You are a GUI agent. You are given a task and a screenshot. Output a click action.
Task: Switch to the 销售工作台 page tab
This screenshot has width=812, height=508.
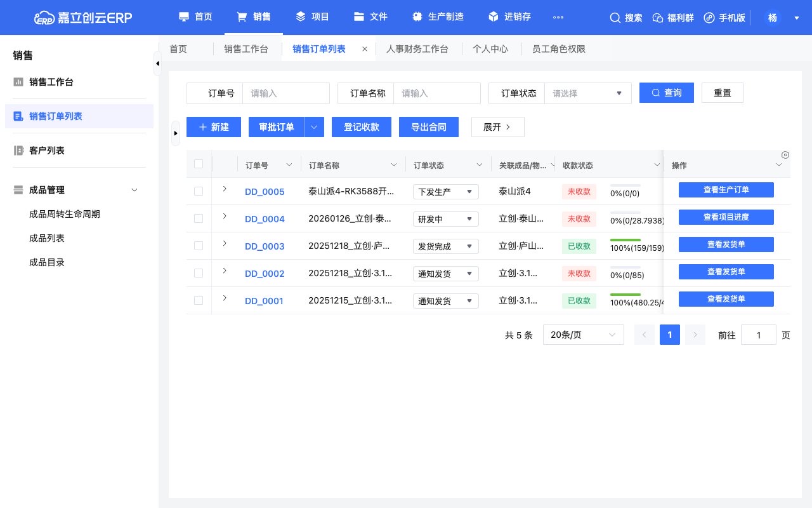246,49
